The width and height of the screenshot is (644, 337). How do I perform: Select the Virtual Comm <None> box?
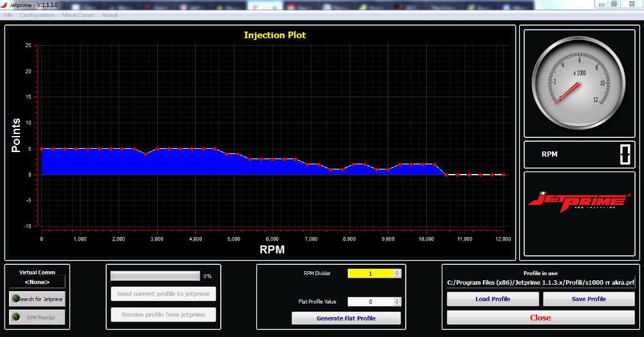[x=37, y=282]
